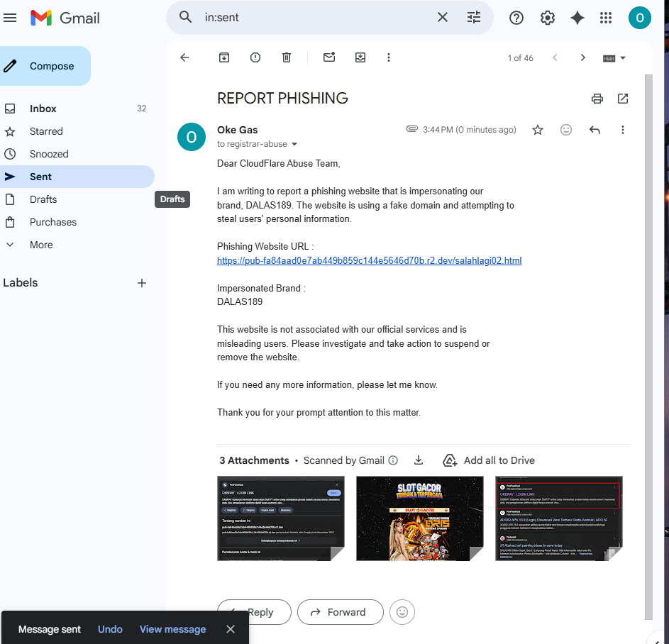Open Snoozed folder
This screenshot has width=669, height=644.
pos(77,154)
